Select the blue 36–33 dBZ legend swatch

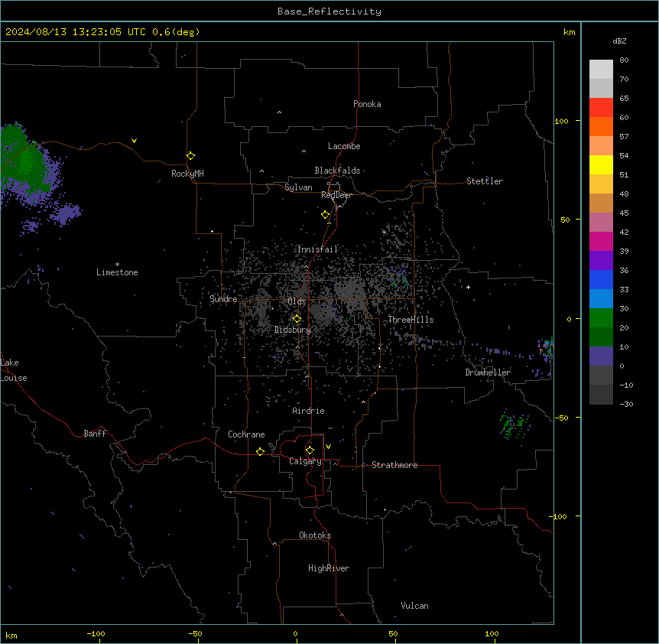[601, 279]
